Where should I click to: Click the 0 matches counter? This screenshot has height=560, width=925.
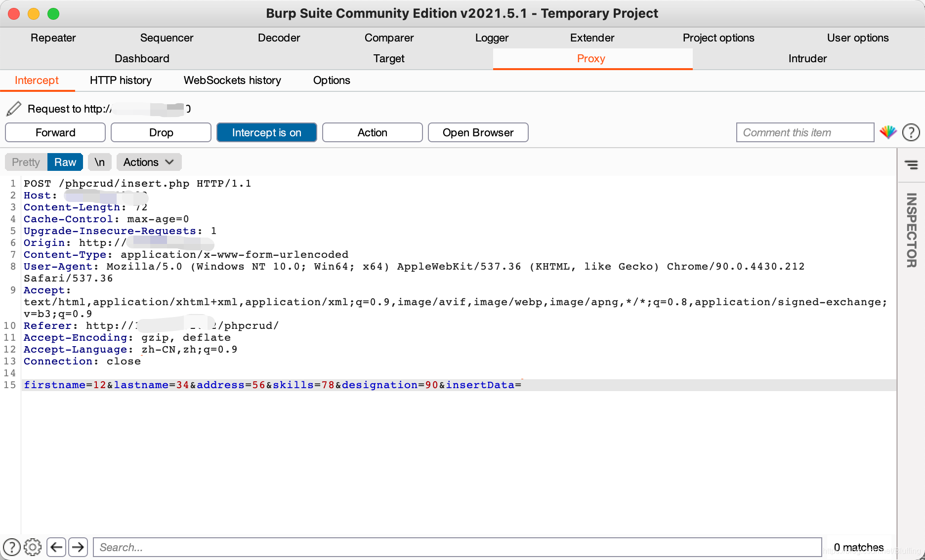pos(859,547)
